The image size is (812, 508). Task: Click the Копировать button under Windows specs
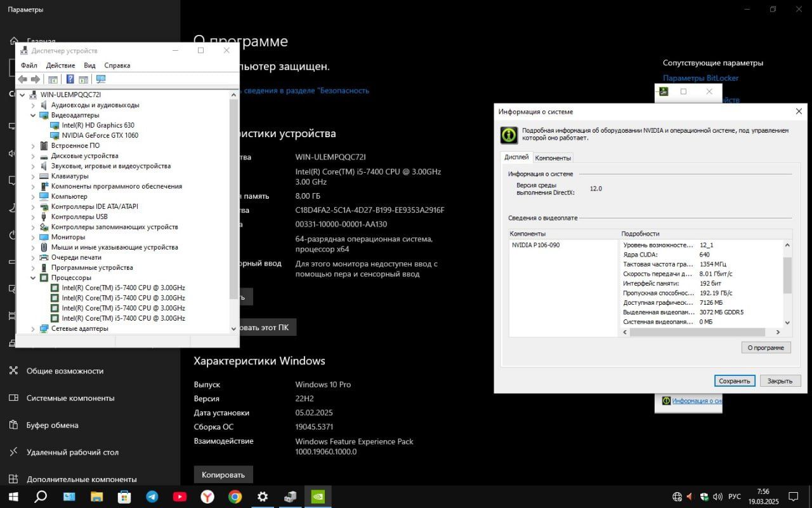(223, 474)
